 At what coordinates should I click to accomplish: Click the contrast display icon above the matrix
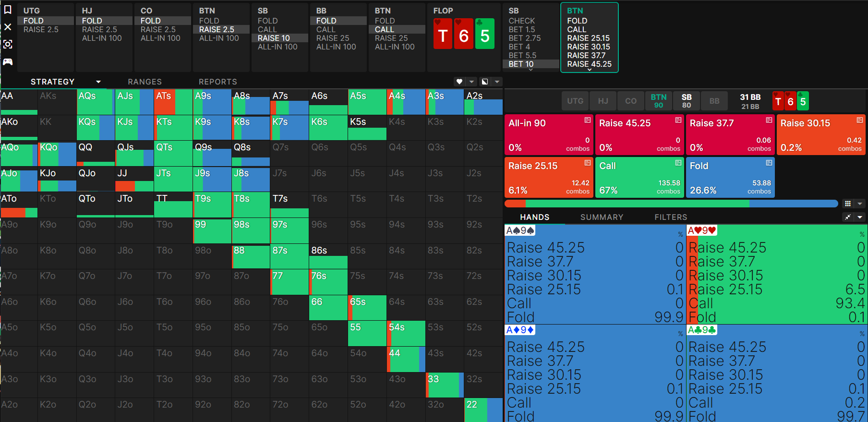485,82
